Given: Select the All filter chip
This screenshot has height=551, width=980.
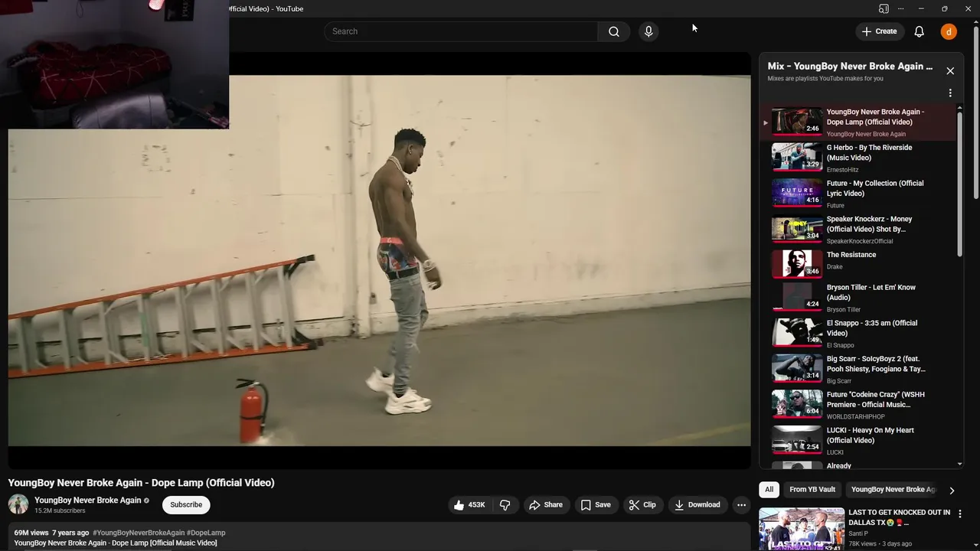Looking at the screenshot, I should tap(769, 490).
